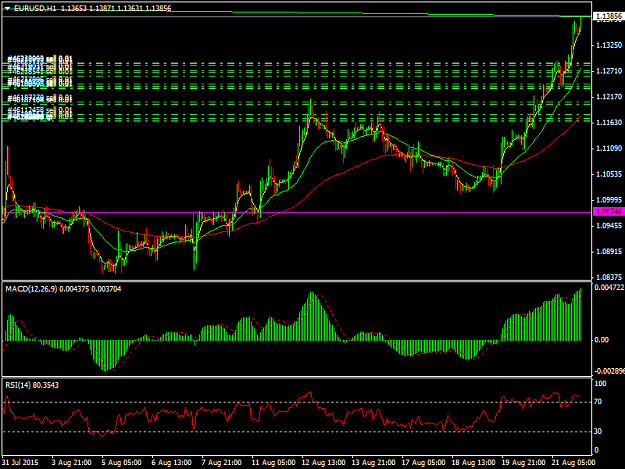Click the 5 Aug 05:00 time label
Image resolution: width=625 pixels, height=469 pixels.
click(x=122, y=463)
